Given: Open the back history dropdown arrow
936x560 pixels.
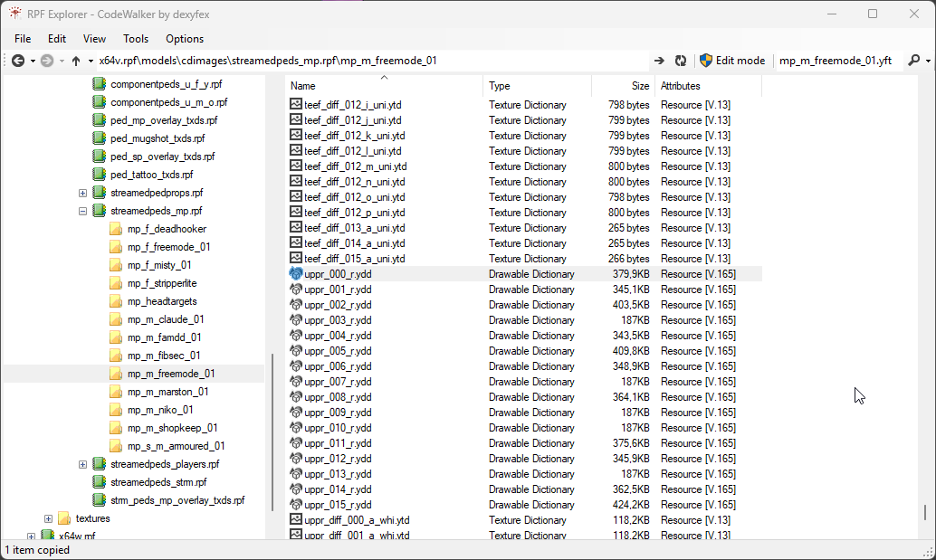Looking at the screenshot, I should click(x=33, y=61).
